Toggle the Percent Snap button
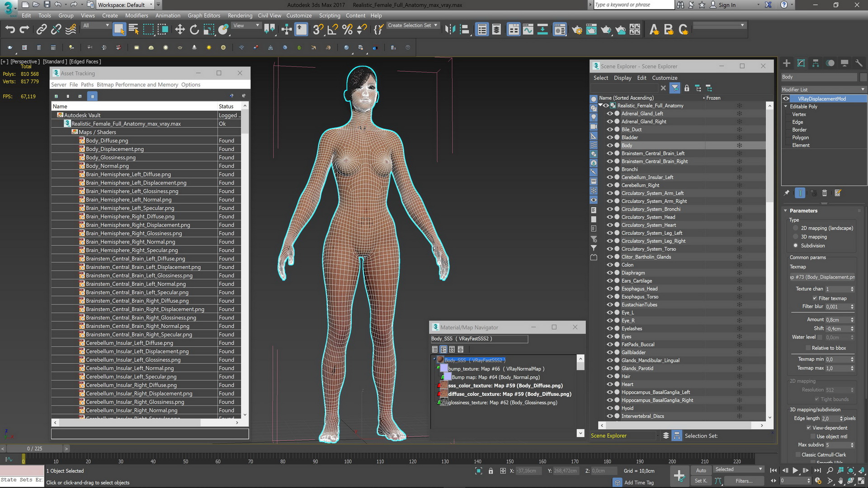Viewport: 868px width, 488px height. tap(347, 30)
